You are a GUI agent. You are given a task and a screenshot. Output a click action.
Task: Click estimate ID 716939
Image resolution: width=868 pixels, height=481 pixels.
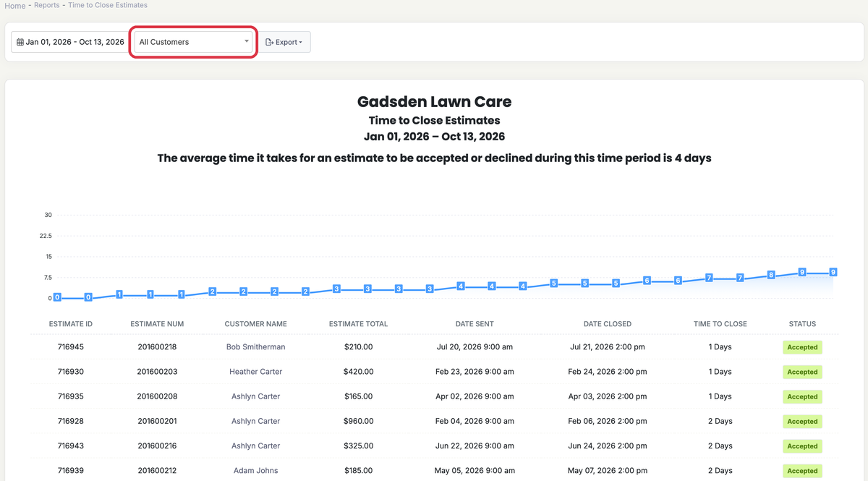pos(71,470)
